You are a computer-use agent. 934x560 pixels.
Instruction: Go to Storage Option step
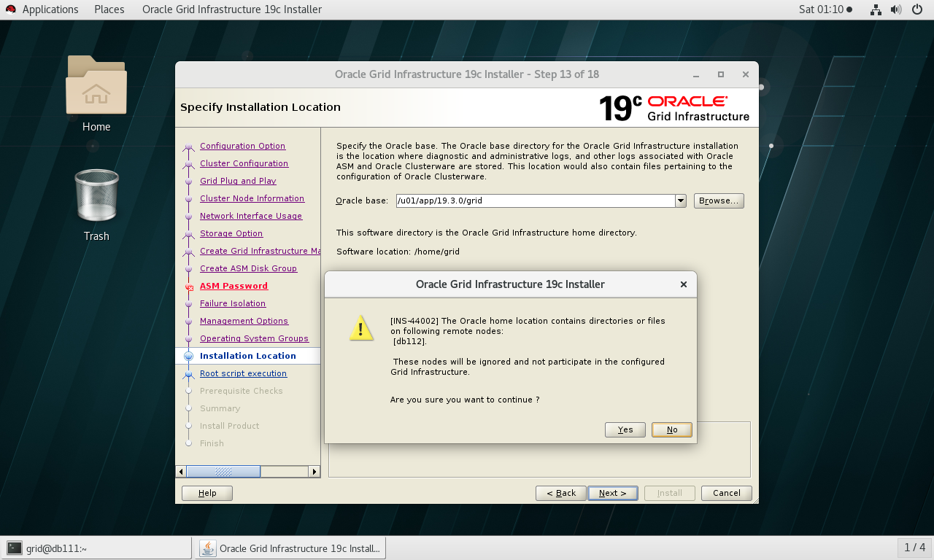point(231,233)
